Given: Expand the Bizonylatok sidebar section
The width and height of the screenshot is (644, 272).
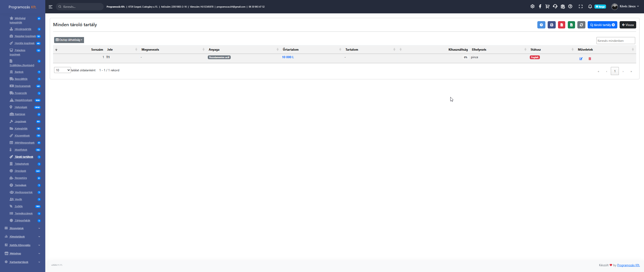Looking at the screenshot, I should click(x=17, y=228).
